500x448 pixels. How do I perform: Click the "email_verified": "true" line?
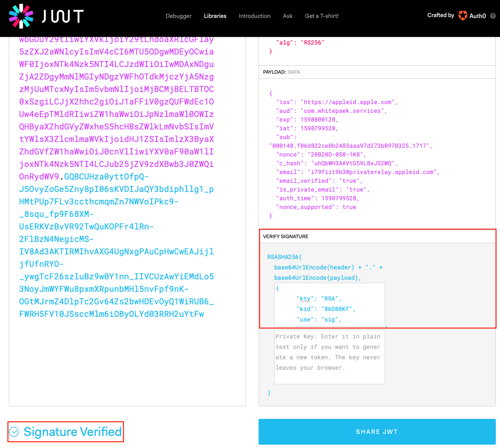pyautogui.click(x=319, y=181)
